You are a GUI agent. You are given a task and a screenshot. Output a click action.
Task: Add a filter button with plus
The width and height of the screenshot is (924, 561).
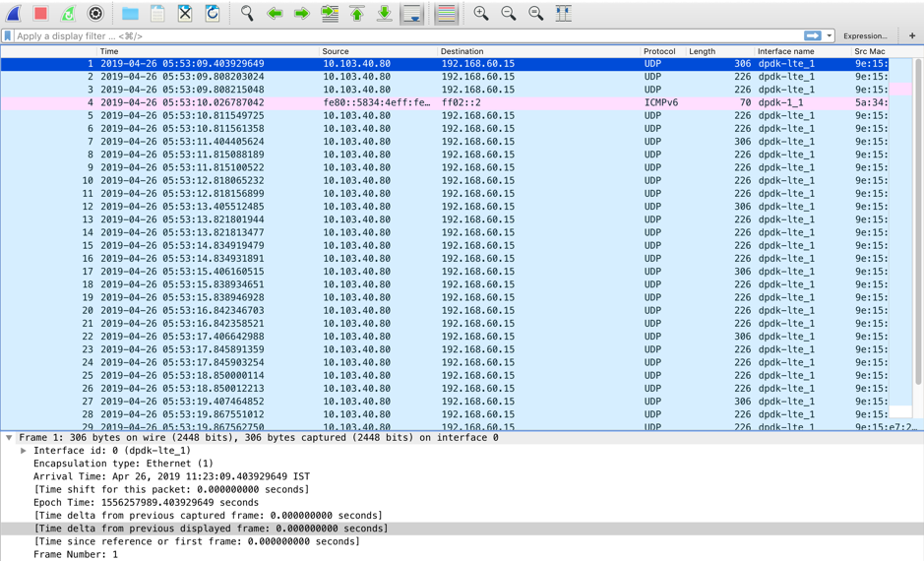coord(912,36)
